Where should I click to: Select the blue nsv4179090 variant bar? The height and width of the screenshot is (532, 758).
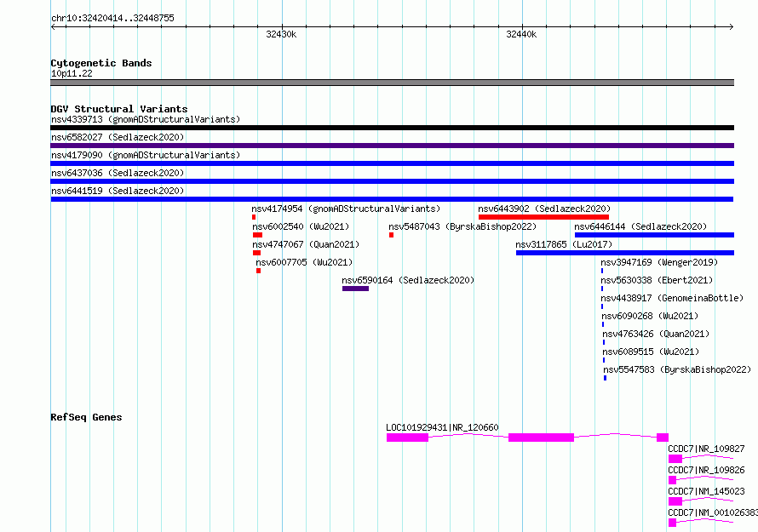pos(392,163)
